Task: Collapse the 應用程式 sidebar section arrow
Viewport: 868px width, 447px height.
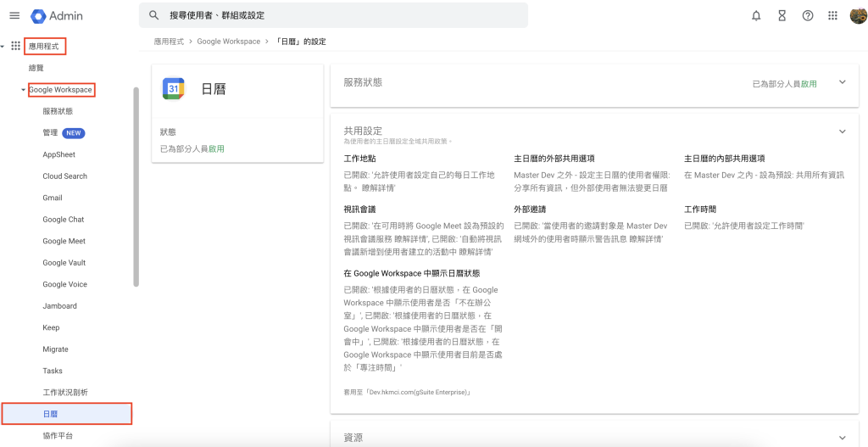Action: [x=3, y=47]
